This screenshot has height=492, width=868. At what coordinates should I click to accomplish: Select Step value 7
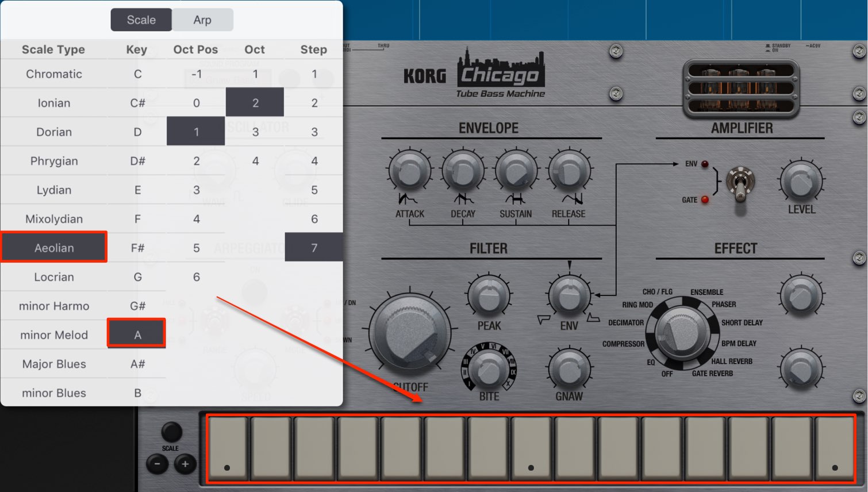click(314, 248)
